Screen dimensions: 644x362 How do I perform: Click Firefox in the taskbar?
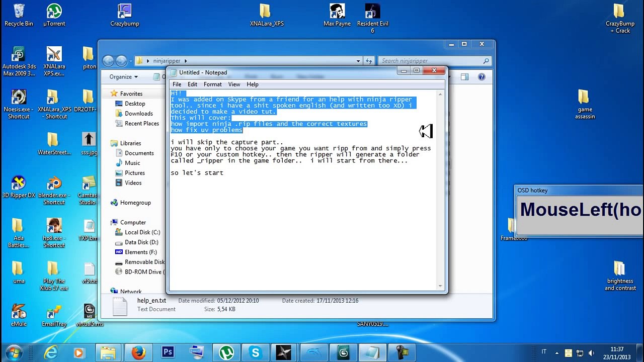[x=139, y=353]
